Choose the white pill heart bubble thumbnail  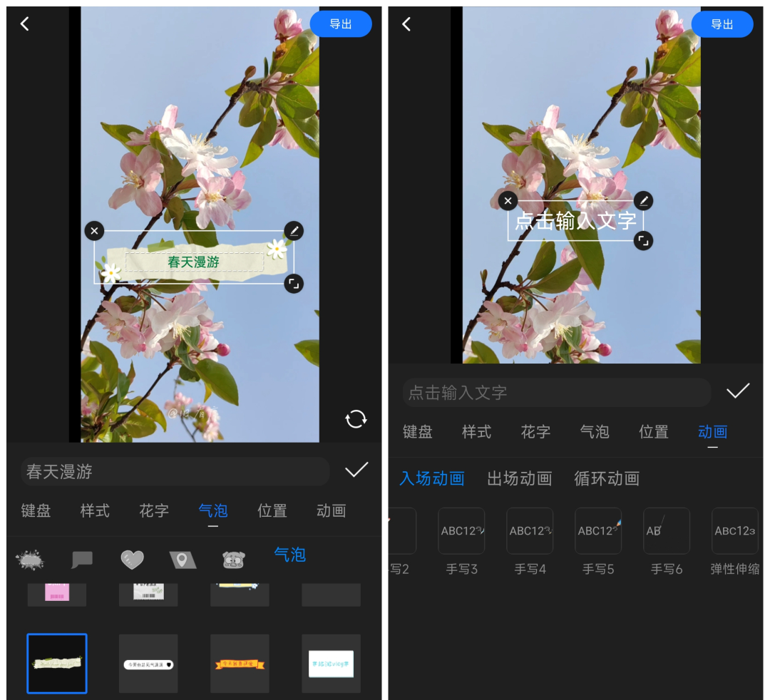(x=148, y=664)
